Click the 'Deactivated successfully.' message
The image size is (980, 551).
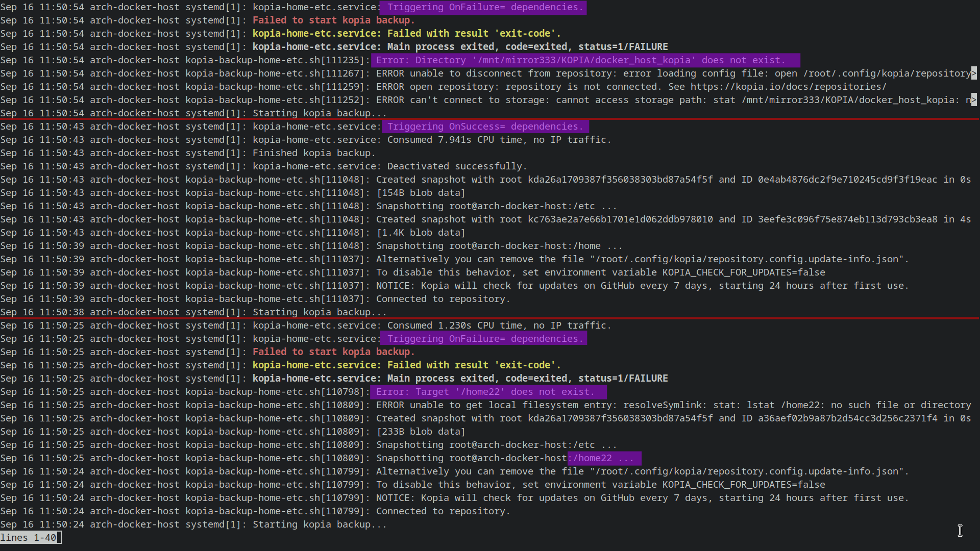click(457, 166)
